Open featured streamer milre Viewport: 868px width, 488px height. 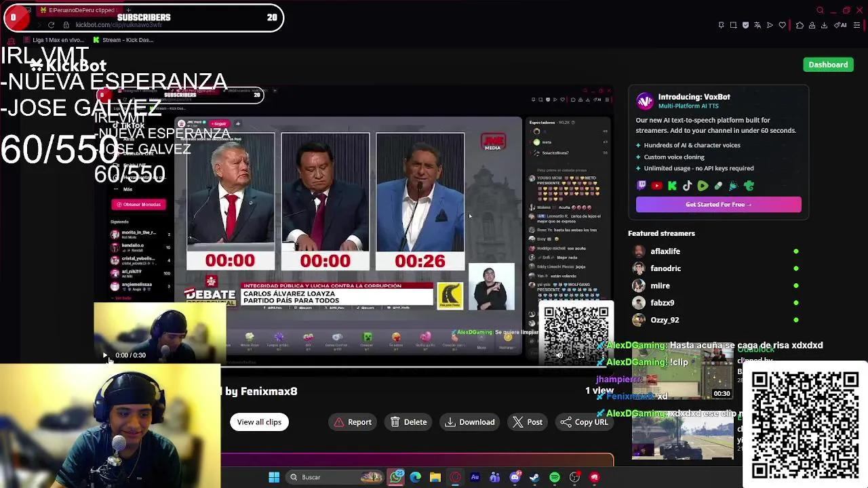(660, 285)
